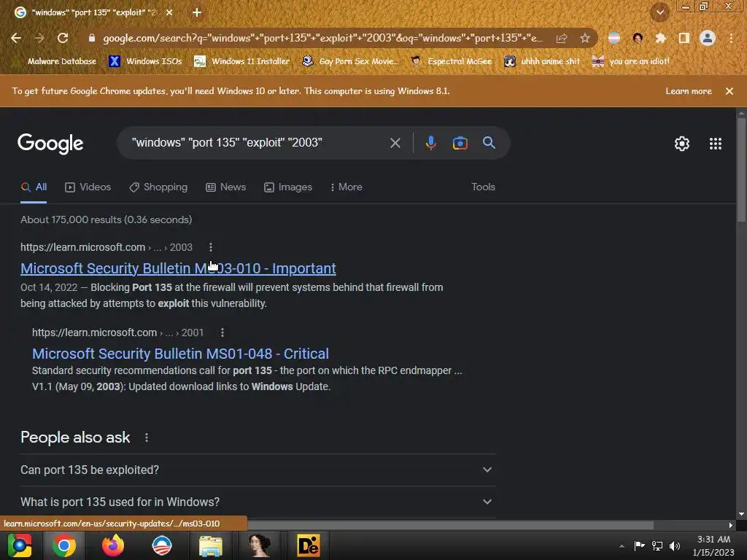The image size is (747, 560).
Task: Open the volume speaker tray icon
Action: [675, 545]
